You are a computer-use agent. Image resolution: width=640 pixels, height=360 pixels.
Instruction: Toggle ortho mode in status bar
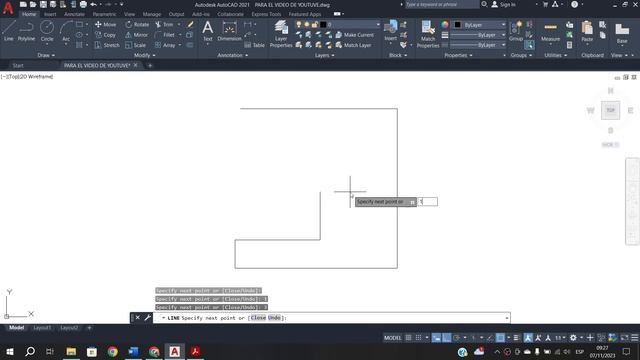click(447, 338)
